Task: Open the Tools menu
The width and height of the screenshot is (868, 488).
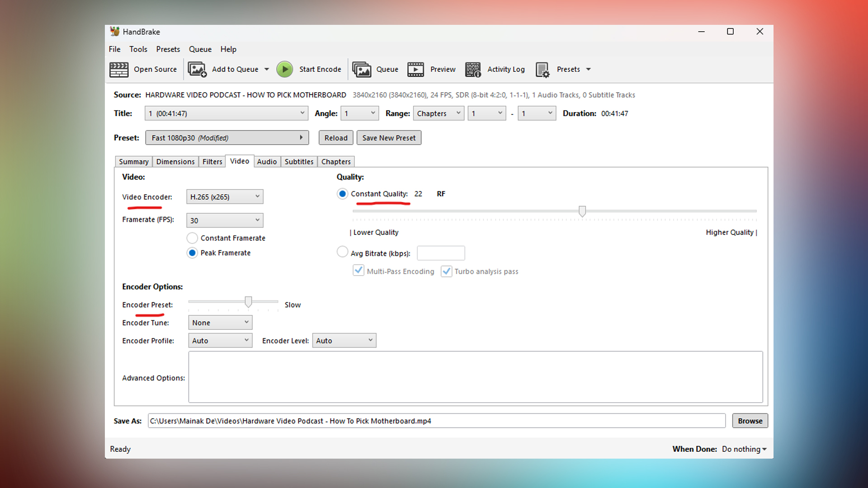Action: point(138,49)
